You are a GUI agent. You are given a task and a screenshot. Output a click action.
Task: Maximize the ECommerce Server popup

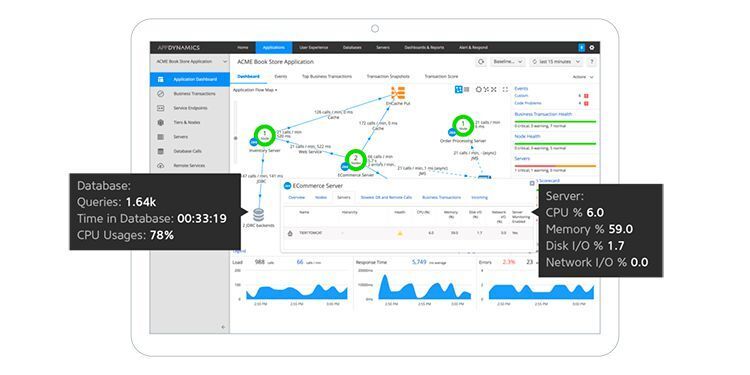532,183
